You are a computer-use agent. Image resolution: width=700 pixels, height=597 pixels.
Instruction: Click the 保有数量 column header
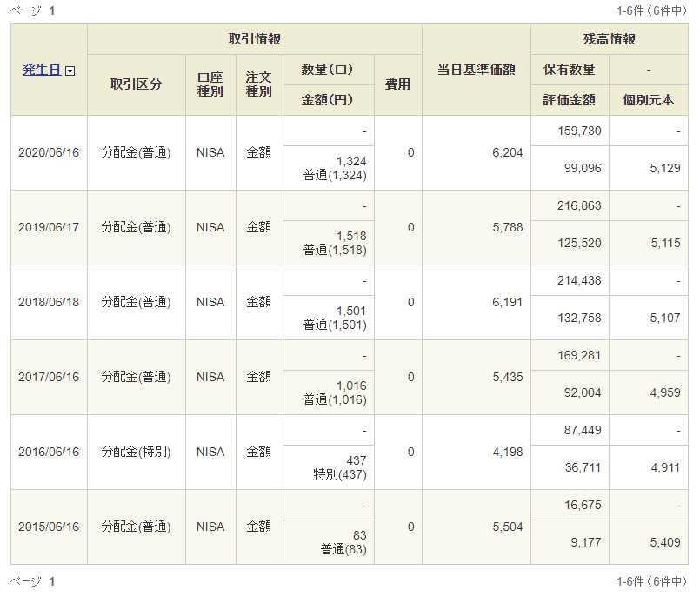pos(570,70)
